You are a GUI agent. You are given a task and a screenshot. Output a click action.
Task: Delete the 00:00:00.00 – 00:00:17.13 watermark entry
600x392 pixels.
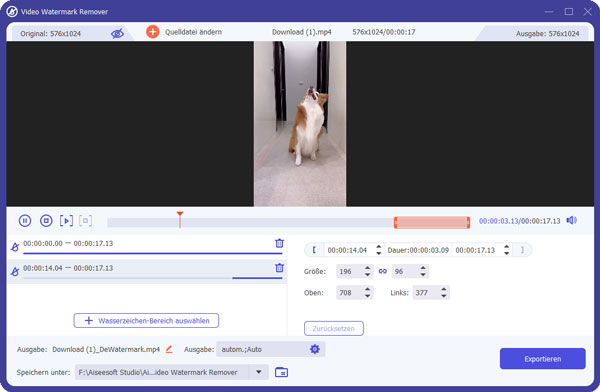[280, 243]
